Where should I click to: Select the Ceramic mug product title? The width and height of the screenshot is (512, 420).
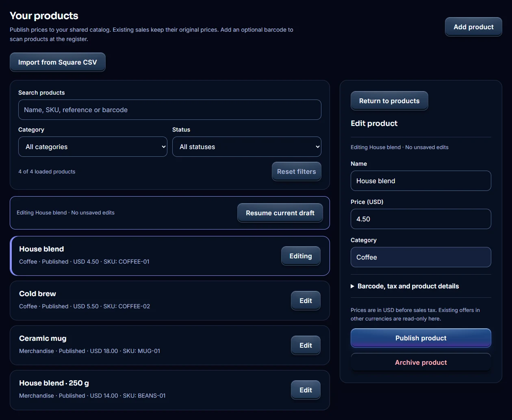[x=43, y=338]
